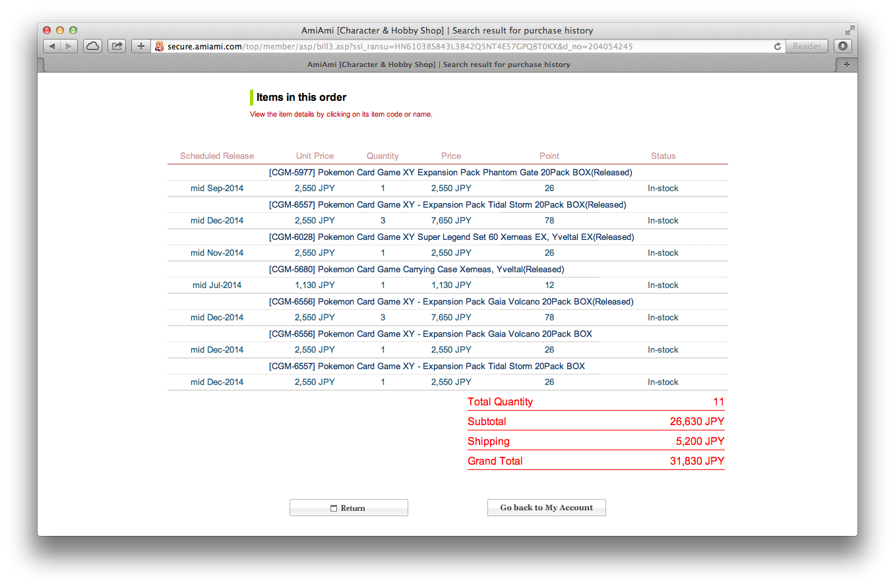Click the 'Unit Price' column header
The image size is (895, 588).
[x=315, y=156]
